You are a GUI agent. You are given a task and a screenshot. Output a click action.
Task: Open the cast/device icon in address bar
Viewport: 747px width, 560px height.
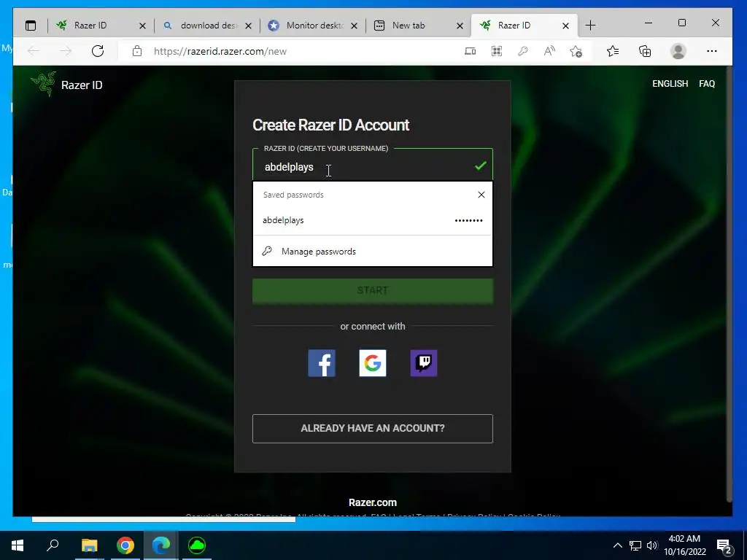click(471, 51)
